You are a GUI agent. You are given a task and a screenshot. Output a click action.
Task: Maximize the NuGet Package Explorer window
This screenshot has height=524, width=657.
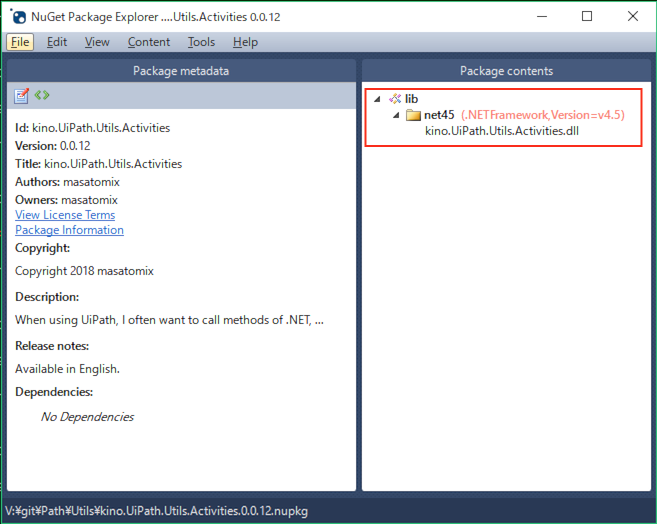pos(587,16)
